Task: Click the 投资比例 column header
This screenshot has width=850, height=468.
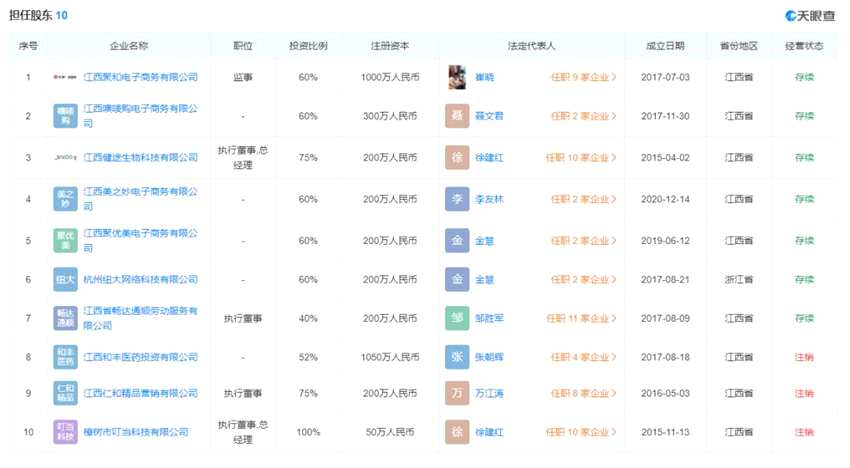Action: 308,46
